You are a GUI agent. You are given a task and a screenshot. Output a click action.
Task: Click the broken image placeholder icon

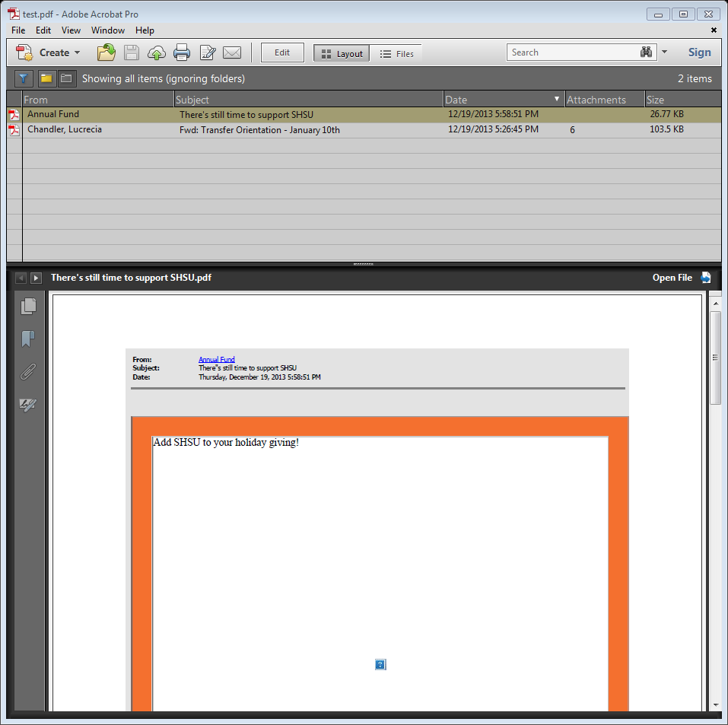coord(380,665)
